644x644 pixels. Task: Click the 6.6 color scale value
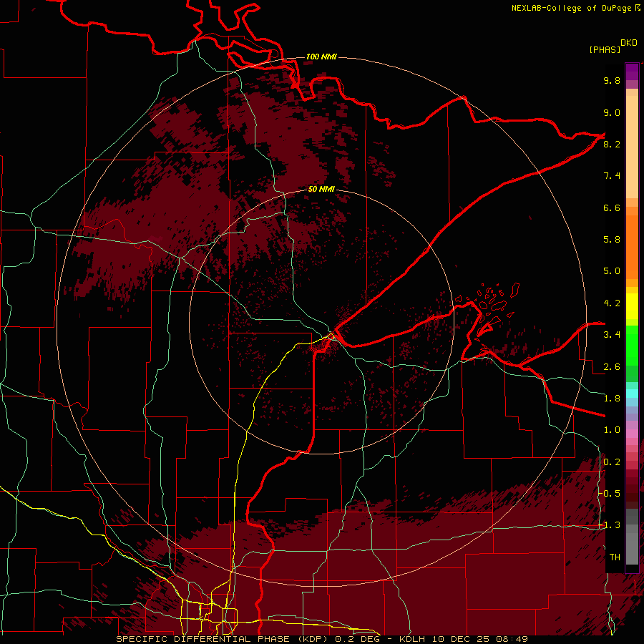pyautogui.click(x=612, y=208)
